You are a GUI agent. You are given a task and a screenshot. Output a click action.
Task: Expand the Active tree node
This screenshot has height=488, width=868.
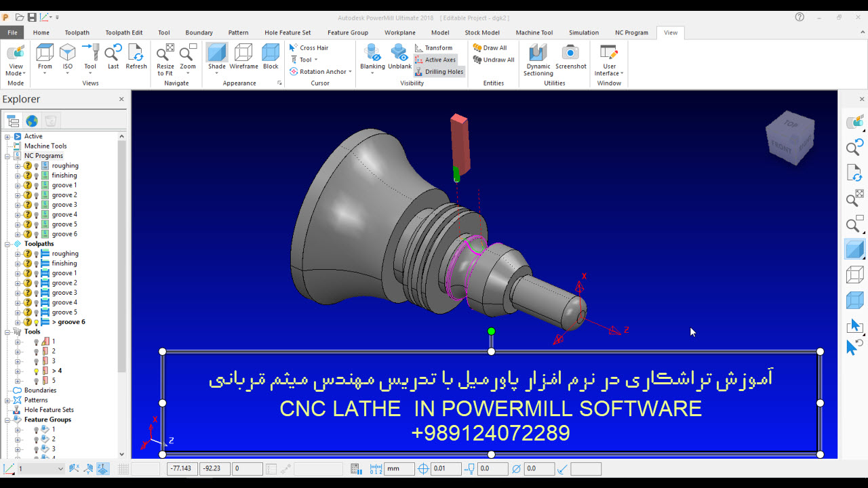pyautogui.click(x=7, y=136)
